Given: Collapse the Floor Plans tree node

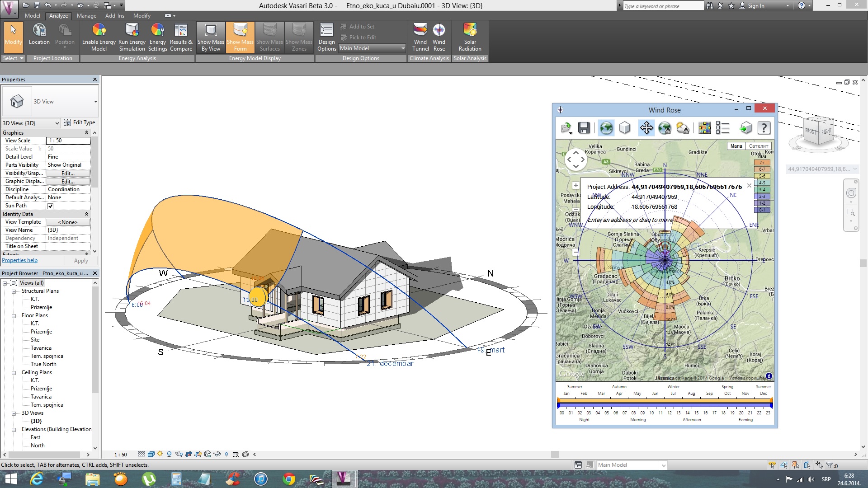Looking at the screenshot, I should coord(14,316).
